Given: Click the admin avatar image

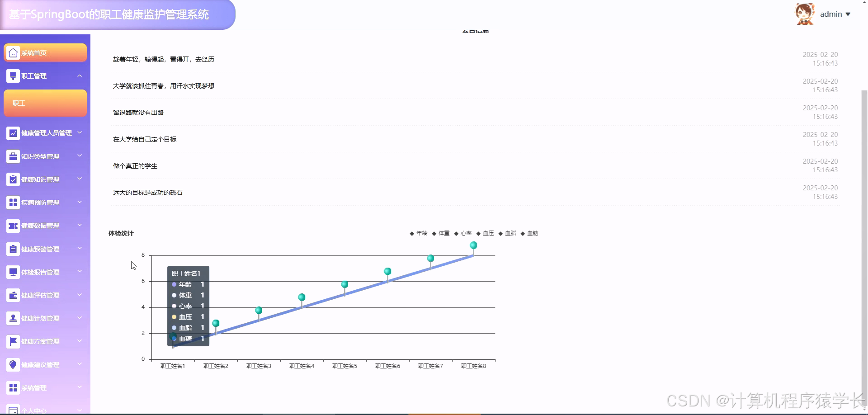Looking at the screenshot, I should [x=805, y=14].
